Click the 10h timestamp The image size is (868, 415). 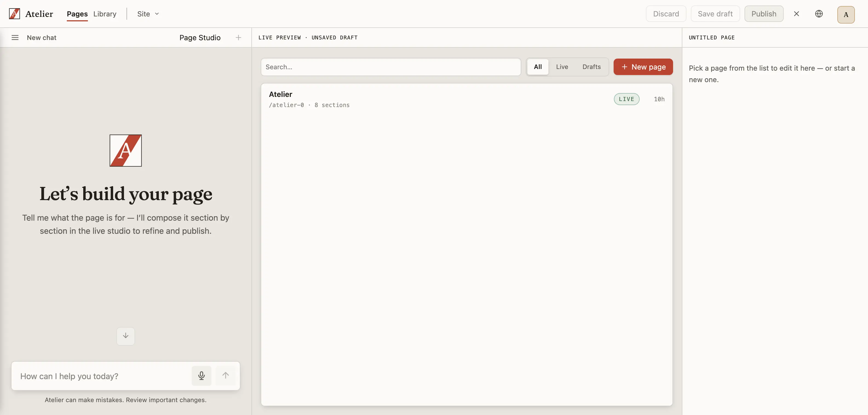coord(659,99)
